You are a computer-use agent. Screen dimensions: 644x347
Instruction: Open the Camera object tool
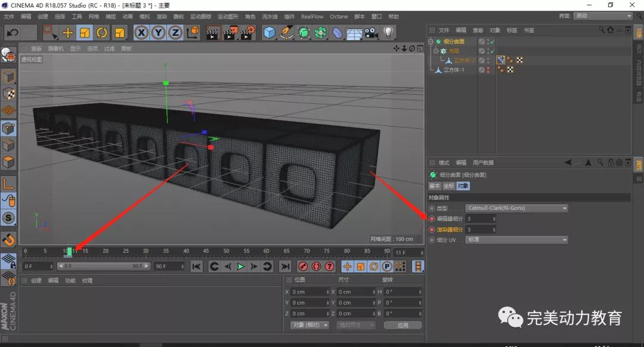(x=371, y=33)
